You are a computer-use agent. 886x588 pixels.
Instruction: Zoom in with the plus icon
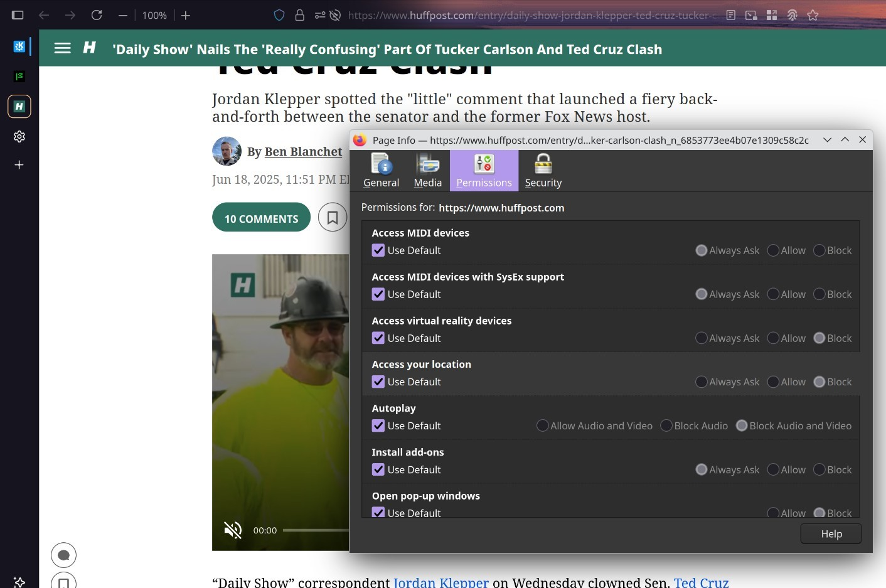pos(186,15)
